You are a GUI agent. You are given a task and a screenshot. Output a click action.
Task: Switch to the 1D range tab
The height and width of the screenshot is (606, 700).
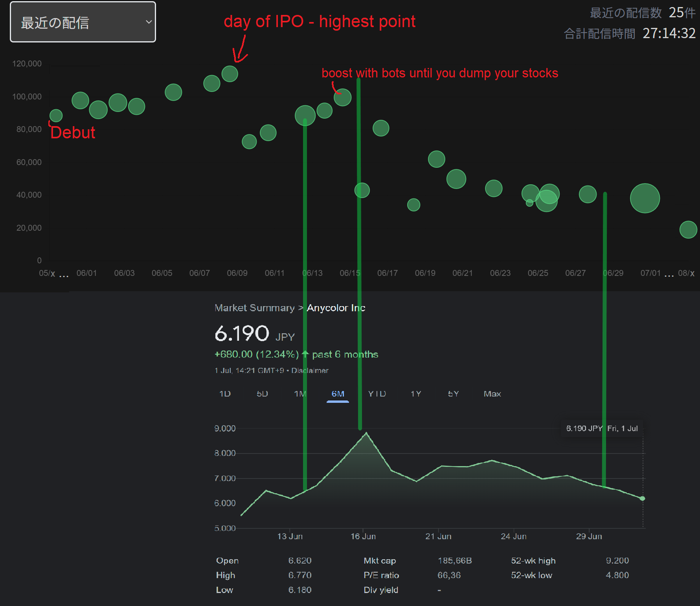point(225,394)
